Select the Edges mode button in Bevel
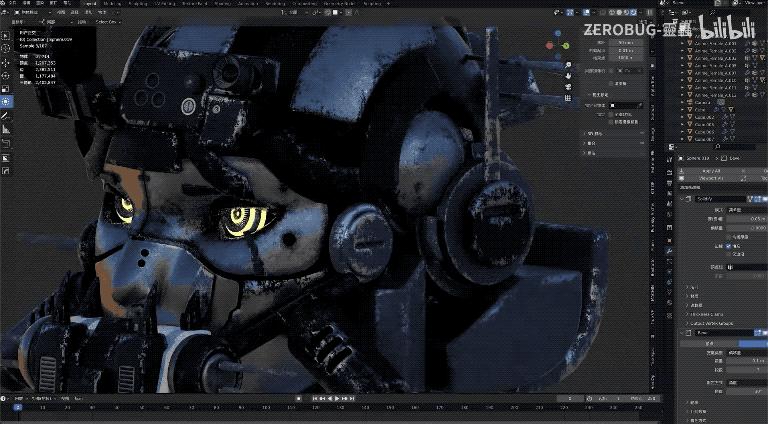The width and height of the screenshot is (768, 424). point(753,344)
